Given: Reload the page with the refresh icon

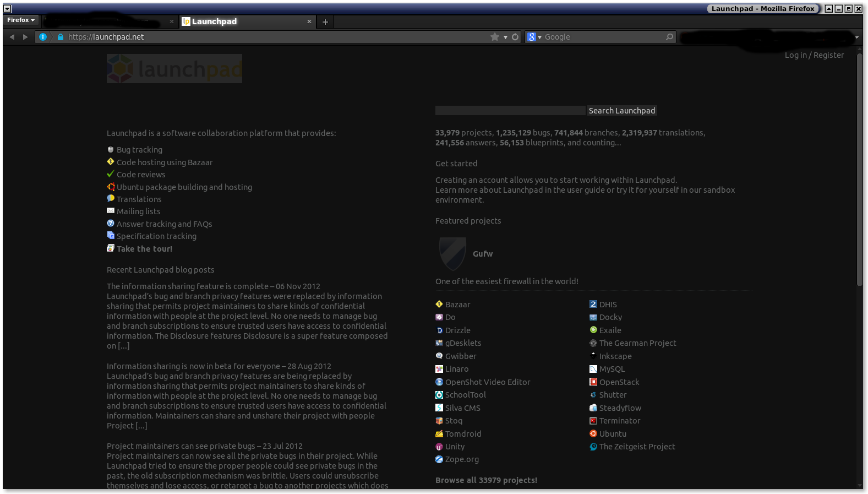Looking at the screenshot, I should click(x=515, y=37).
